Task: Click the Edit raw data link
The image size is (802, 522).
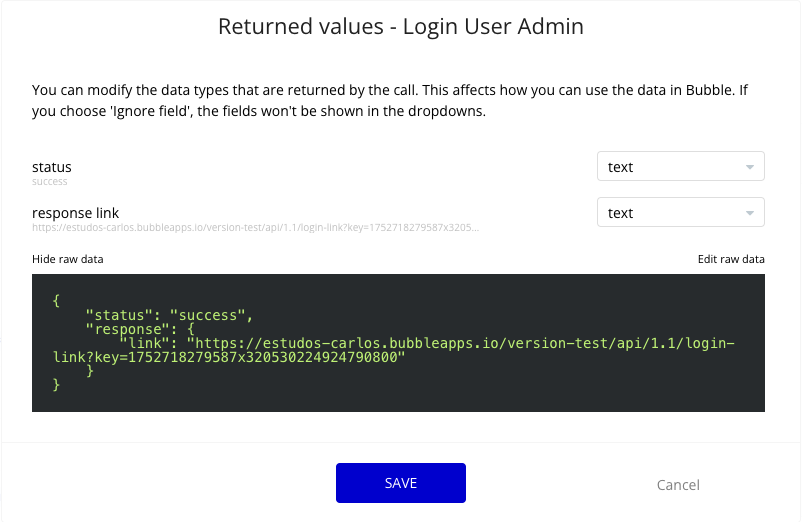Action: pyautogui.click(x=731, y=259)
